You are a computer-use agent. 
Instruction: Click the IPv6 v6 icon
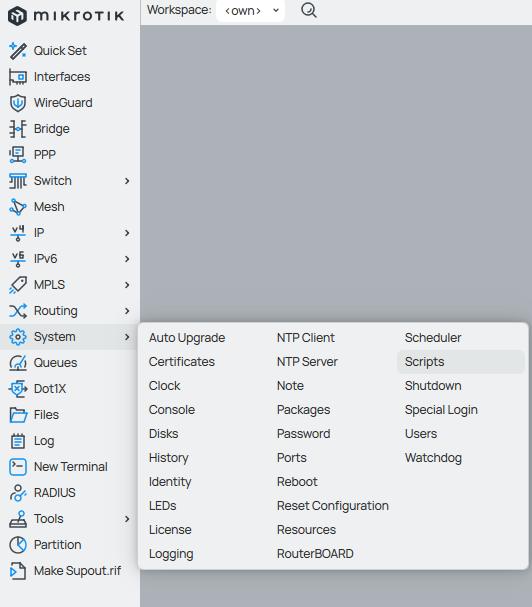pyautogui.click(x=18, y=259)
